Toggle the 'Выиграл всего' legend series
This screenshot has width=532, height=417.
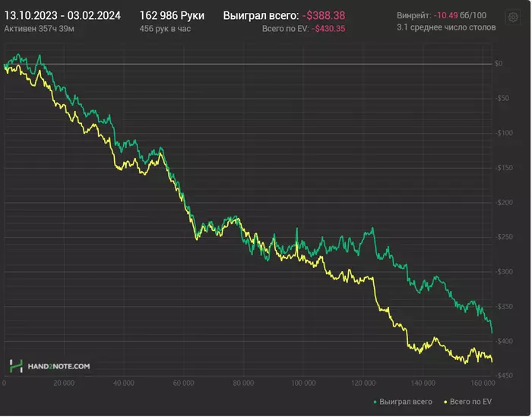406,401
